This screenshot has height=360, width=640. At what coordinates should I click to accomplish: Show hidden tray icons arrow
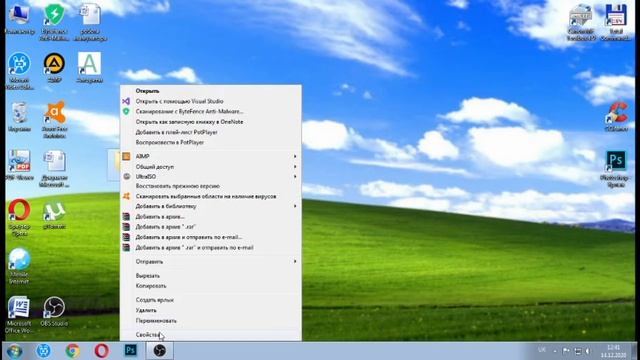(x=555, y=351)
